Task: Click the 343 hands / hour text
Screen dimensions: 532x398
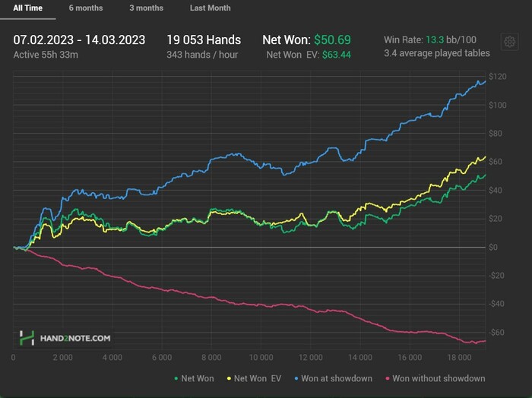Action: click(x=202, y=55)
